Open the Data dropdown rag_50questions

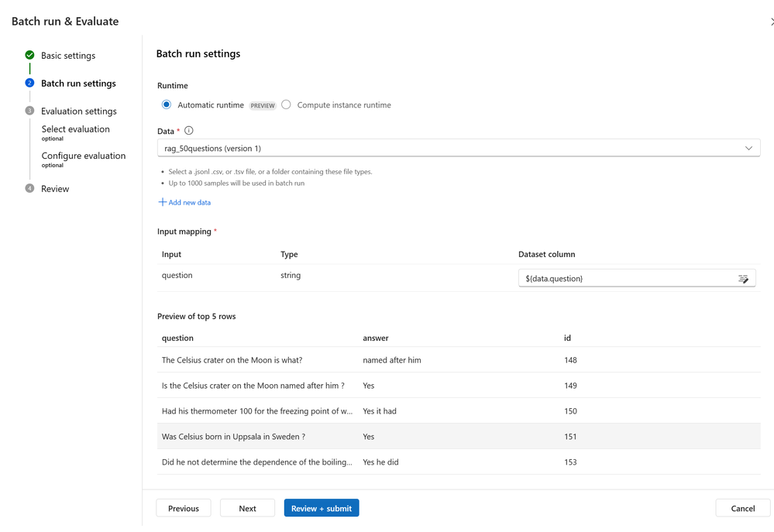pos(459,148)
